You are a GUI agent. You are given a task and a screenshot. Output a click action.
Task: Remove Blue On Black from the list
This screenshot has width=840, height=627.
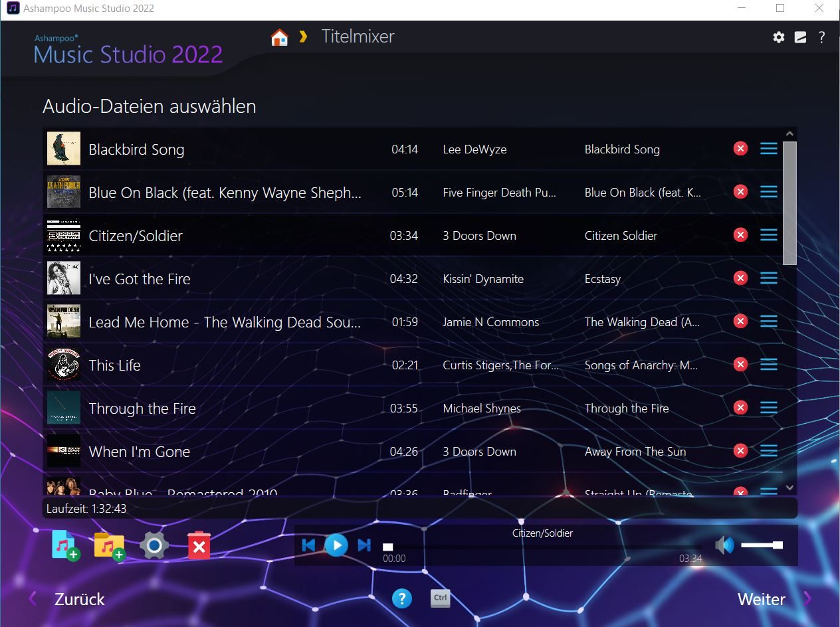740,192
